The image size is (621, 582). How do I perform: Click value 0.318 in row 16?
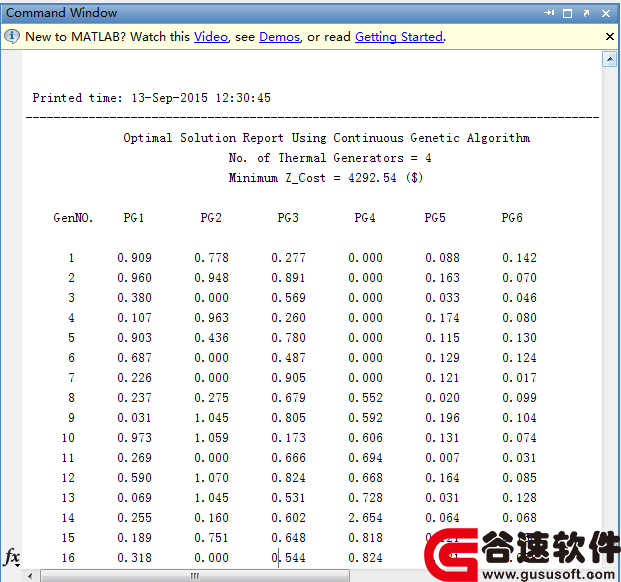(x=134, y=557)
